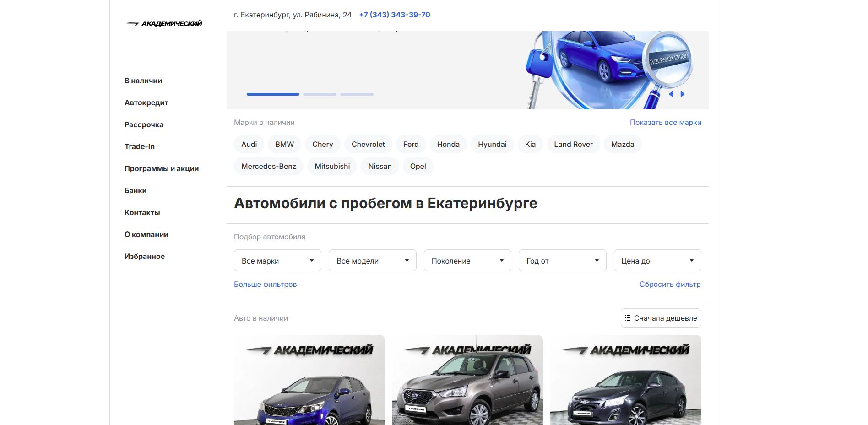Open the Автокредит menu item
Screen dimensions: 868x425
[146, 102]
